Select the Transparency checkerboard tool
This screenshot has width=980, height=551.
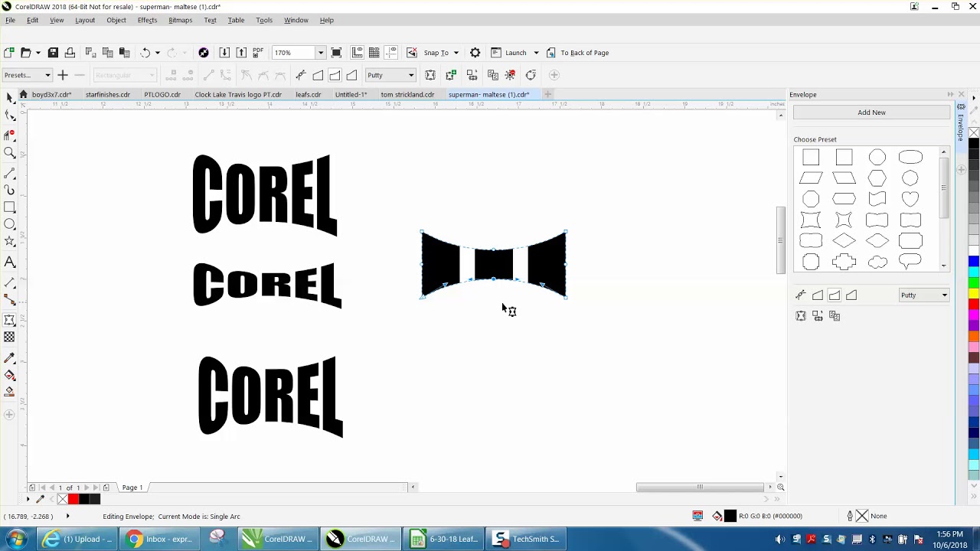coord(10,337)
